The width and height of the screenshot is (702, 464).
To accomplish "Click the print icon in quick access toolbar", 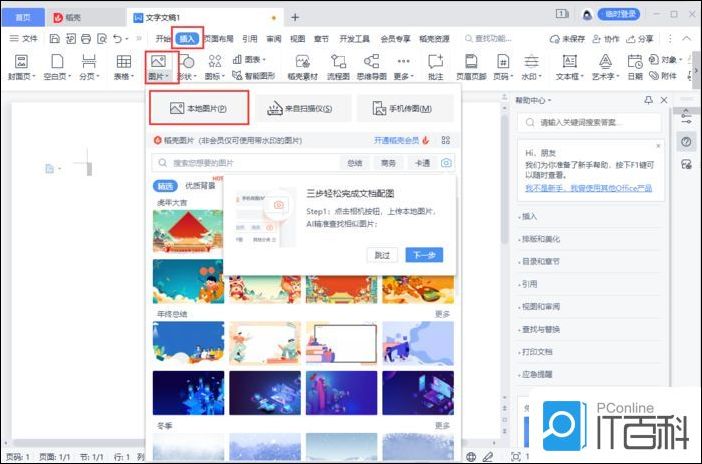I will [x=86, y=39].
